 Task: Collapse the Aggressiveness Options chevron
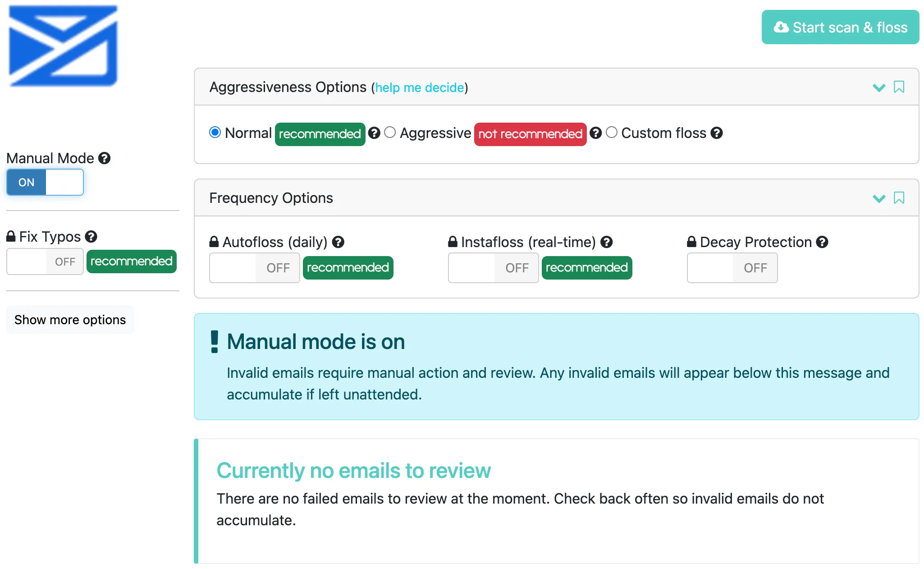click(879, 87)
